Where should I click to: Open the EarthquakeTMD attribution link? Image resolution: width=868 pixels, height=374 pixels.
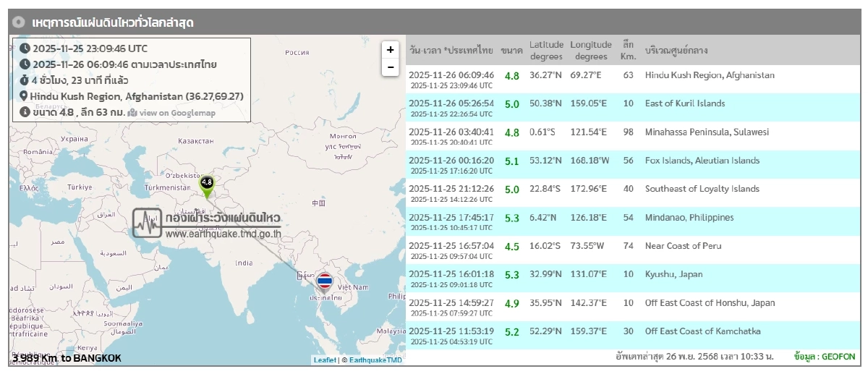pos(375,360)
